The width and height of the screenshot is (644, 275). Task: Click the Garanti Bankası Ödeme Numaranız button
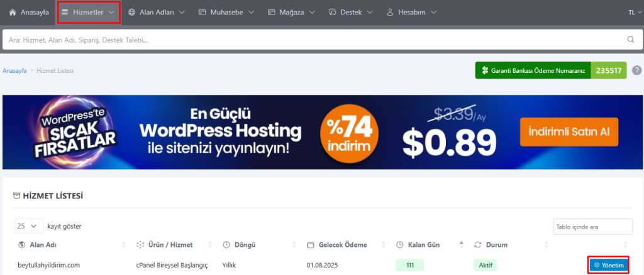coord(533,70)
